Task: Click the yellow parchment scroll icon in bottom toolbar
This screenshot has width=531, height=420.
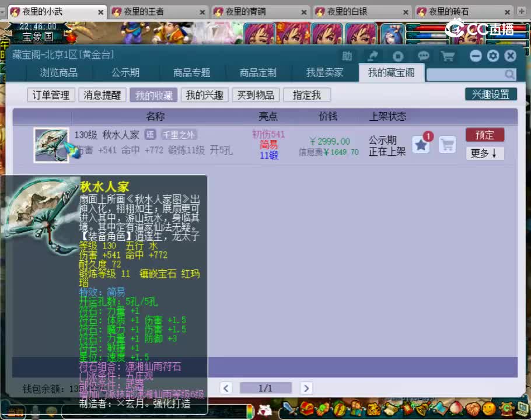Action: [x=390, y=409]
